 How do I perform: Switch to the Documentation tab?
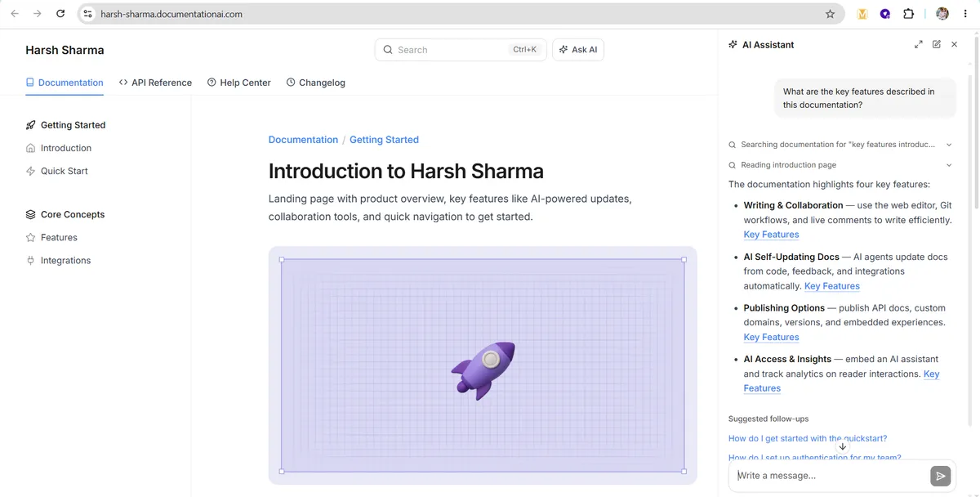[65, 83]
